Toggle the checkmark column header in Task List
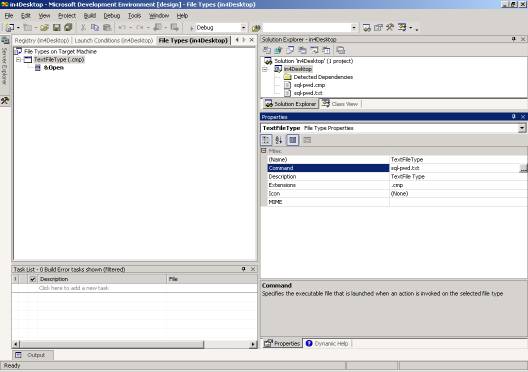 coord(32,279)
